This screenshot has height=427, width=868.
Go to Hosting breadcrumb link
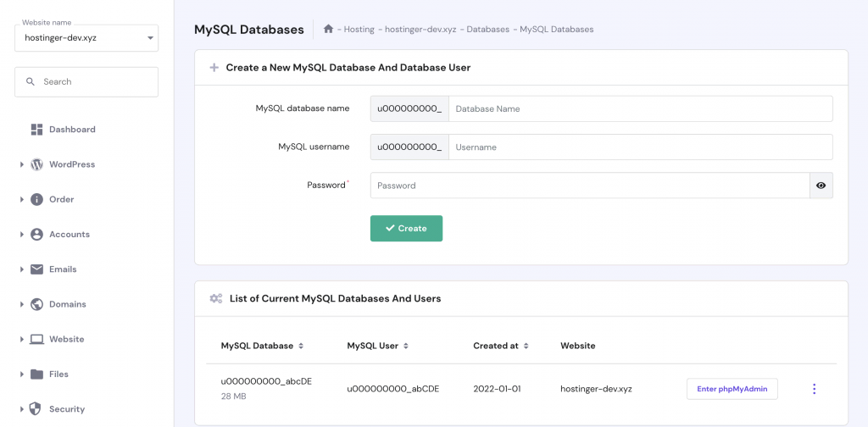(359, 30)
